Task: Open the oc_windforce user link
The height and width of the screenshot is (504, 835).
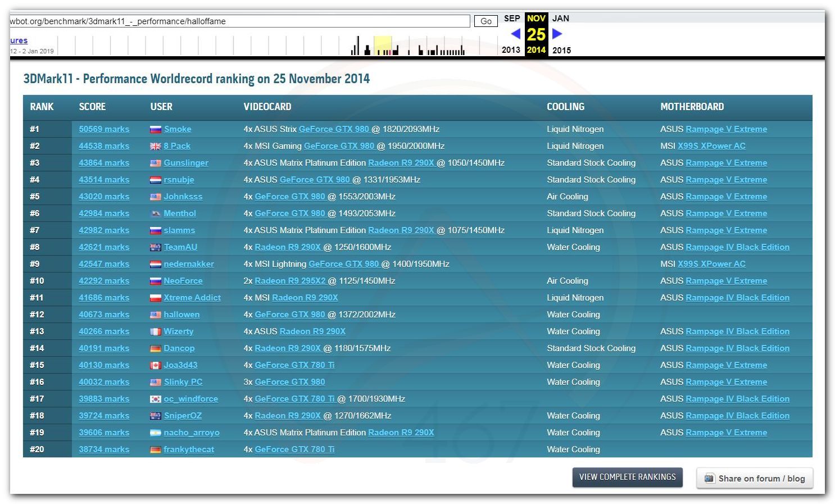Action: (x=191, y=399)
